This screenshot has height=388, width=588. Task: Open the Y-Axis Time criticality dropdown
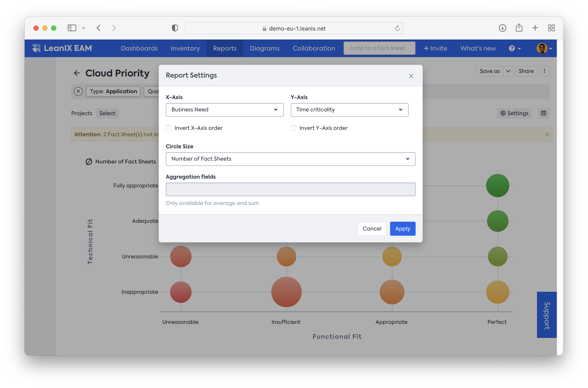point(349,110)
